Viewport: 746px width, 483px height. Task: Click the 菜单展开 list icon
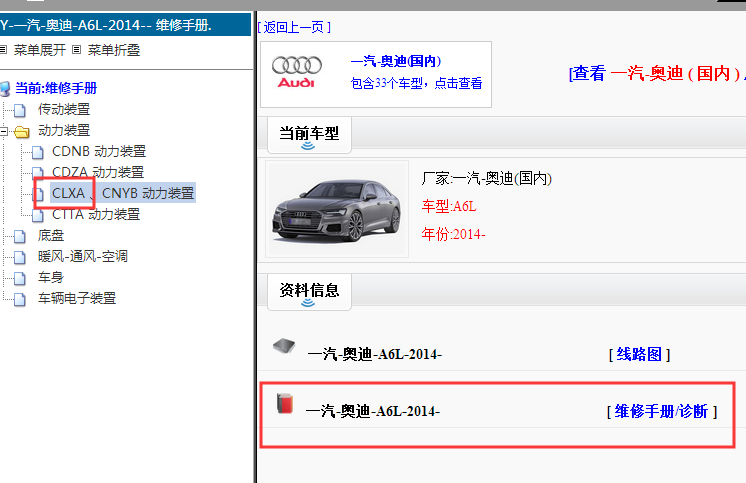tap(3, 49)
